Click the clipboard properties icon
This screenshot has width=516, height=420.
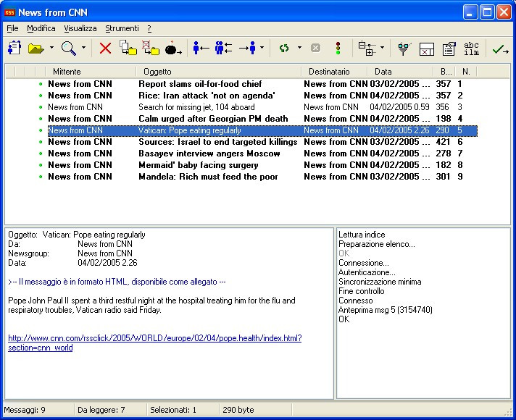tap(449, 49)
